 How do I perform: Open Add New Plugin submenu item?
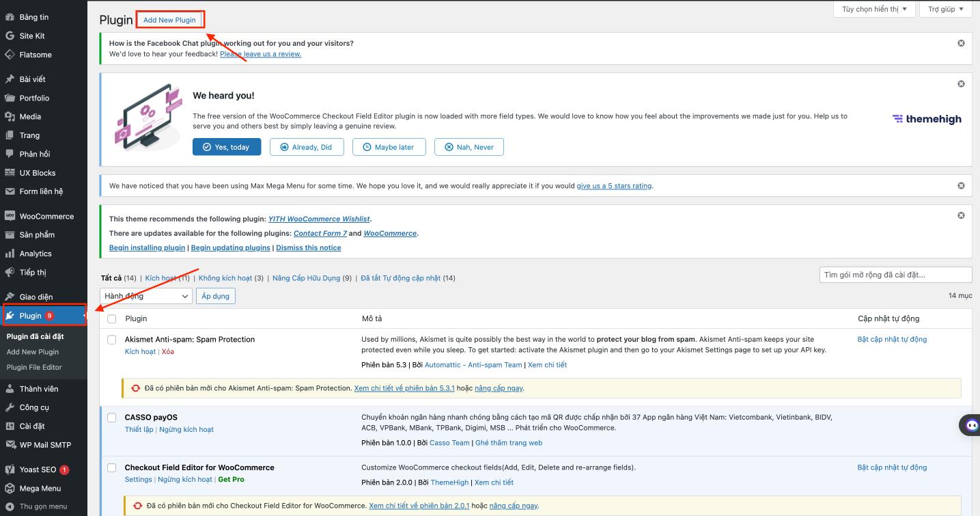coord(33,352)
